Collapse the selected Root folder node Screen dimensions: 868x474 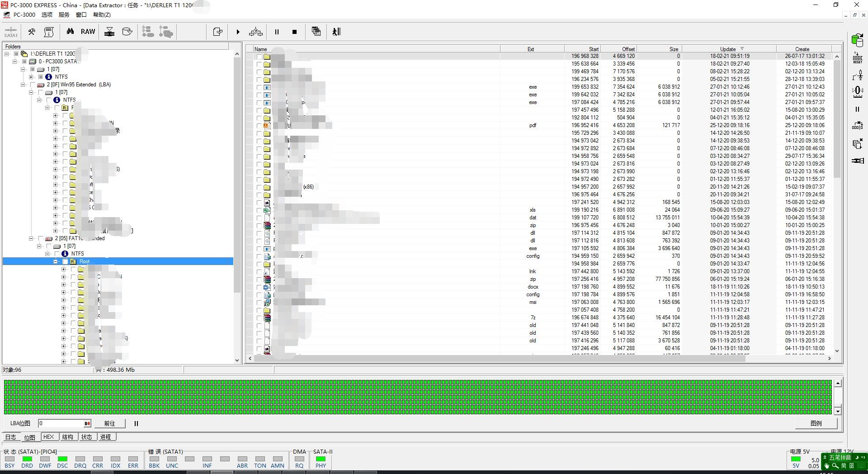point(56,261)
